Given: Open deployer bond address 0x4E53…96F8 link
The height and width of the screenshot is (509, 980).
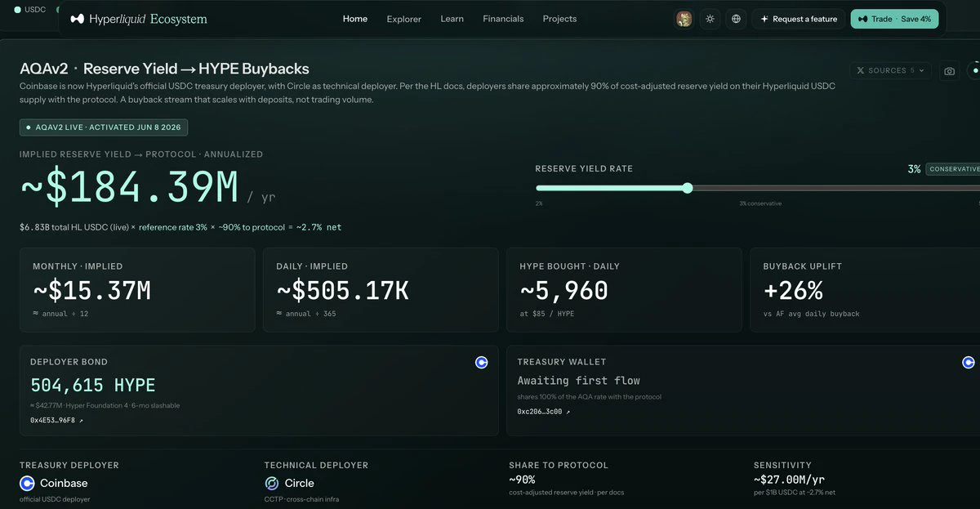Looking at the screenshot, I should coord(56,420).
